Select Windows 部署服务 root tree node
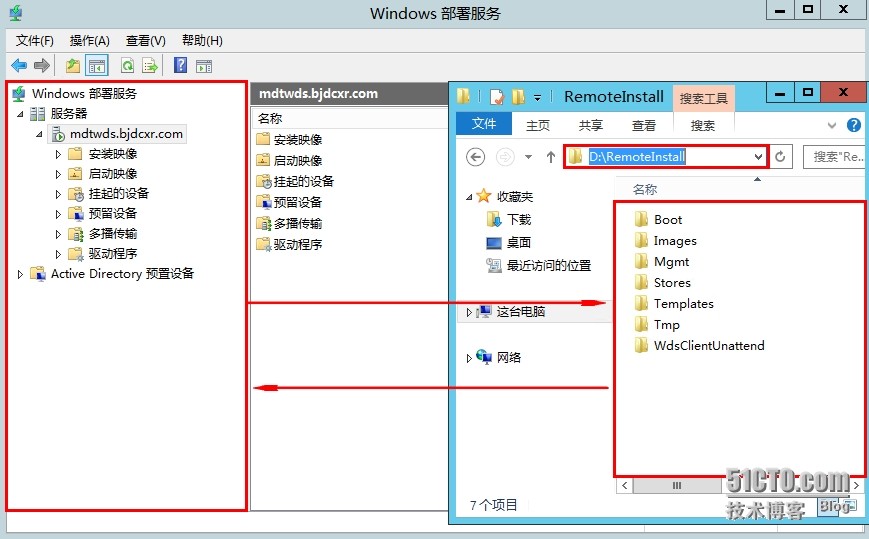869x539 pixels. (84, 93)
